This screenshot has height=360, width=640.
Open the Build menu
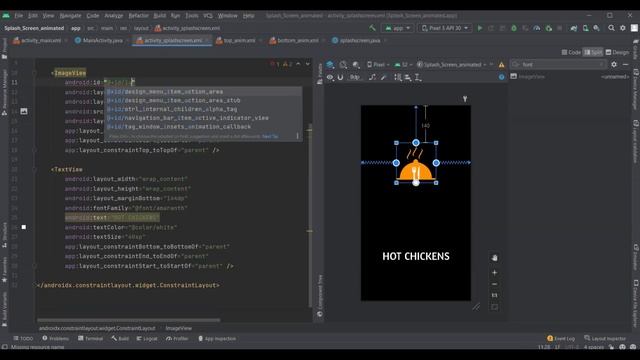pos(160,16)
